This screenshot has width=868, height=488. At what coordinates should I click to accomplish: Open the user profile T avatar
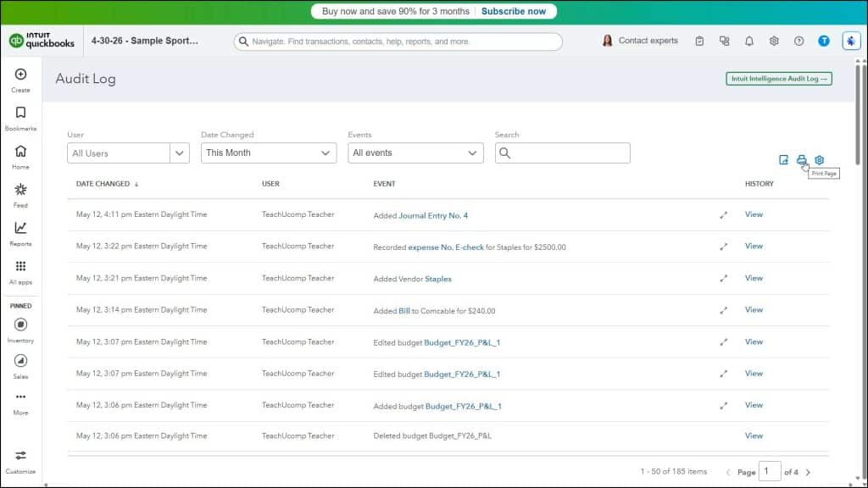click(x=824, y=41)
